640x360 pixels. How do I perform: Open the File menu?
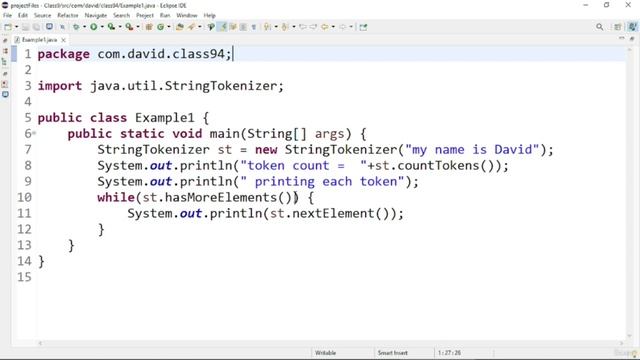pos(7,15)
